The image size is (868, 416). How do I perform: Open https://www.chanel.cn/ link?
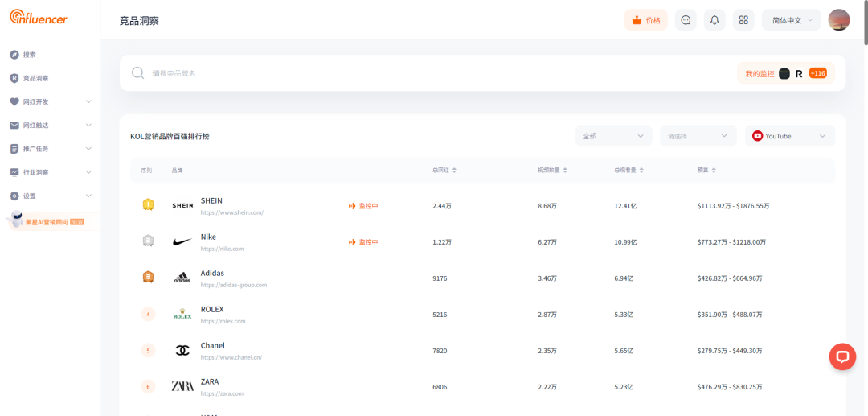[x=231, y=358]
